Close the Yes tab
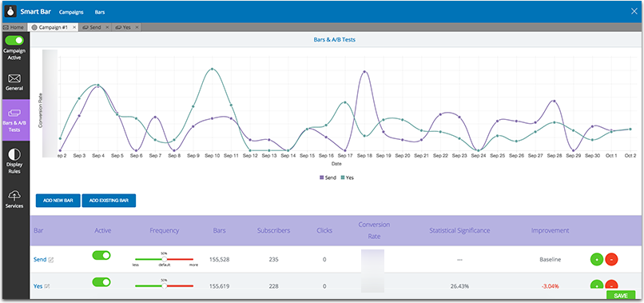This screenshot has width=644, height=303. (137, 27)
